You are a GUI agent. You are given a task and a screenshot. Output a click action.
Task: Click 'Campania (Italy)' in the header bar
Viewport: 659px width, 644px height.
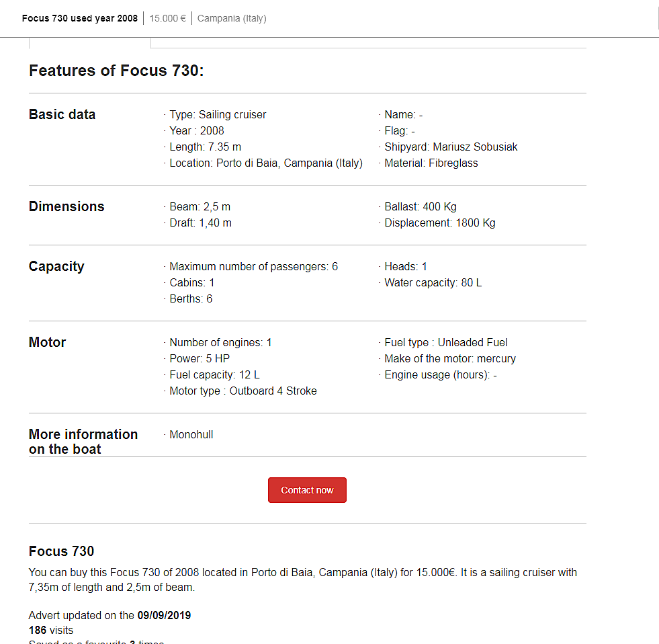click(232, 19)
